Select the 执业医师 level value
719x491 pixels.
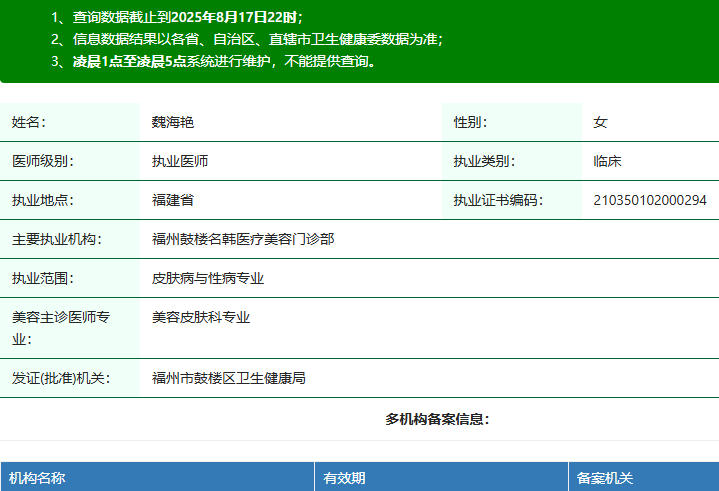tap(180, 161)
